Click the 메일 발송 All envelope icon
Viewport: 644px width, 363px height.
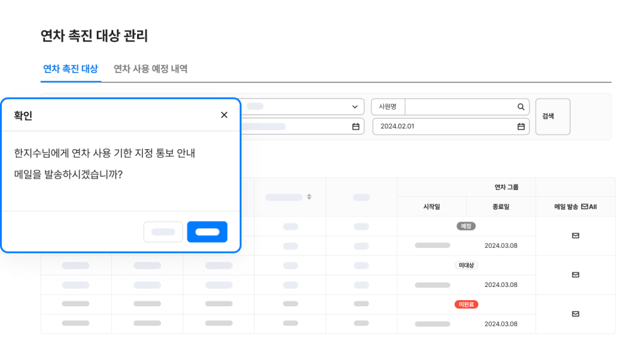(584, 206)
